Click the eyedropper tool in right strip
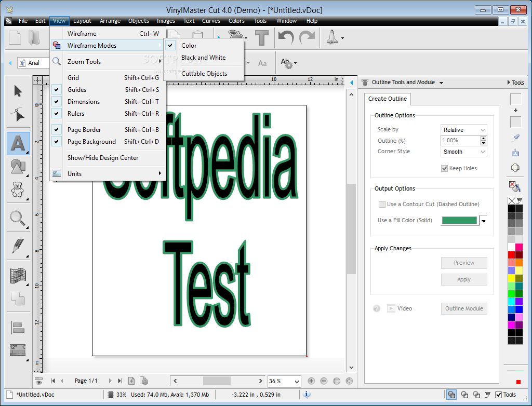Viewport: 532px width, 406px height. [515, 138]
